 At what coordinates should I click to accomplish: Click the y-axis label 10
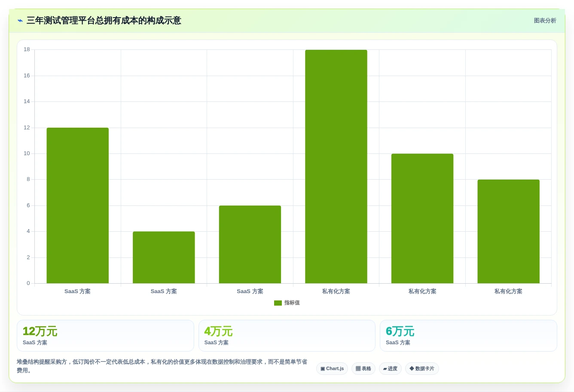(x=27, y=153)
